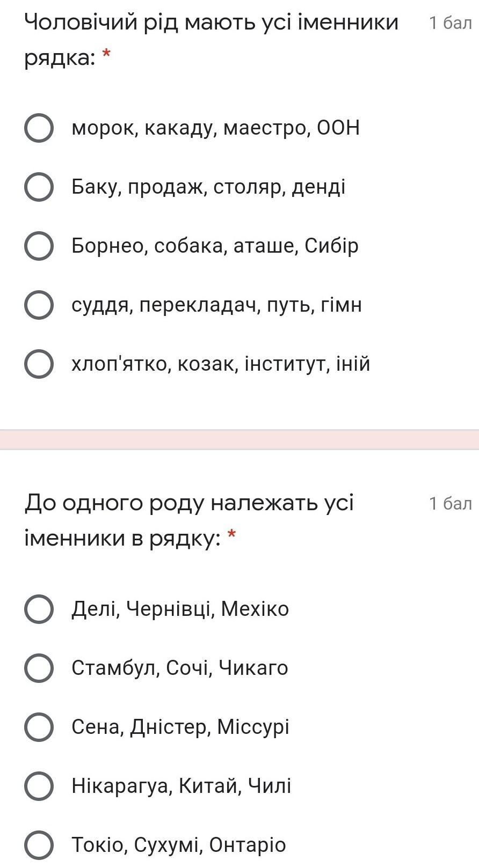The image size is (479, 868).
Task: Select radio button for 'морок, какаду, маестро, ООН'
Action: pos(39,128)
